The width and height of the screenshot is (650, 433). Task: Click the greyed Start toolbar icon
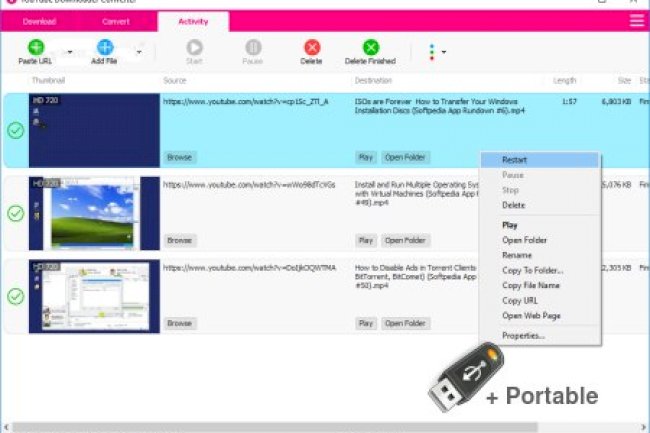pyautogui.click(x=194, y=47)
